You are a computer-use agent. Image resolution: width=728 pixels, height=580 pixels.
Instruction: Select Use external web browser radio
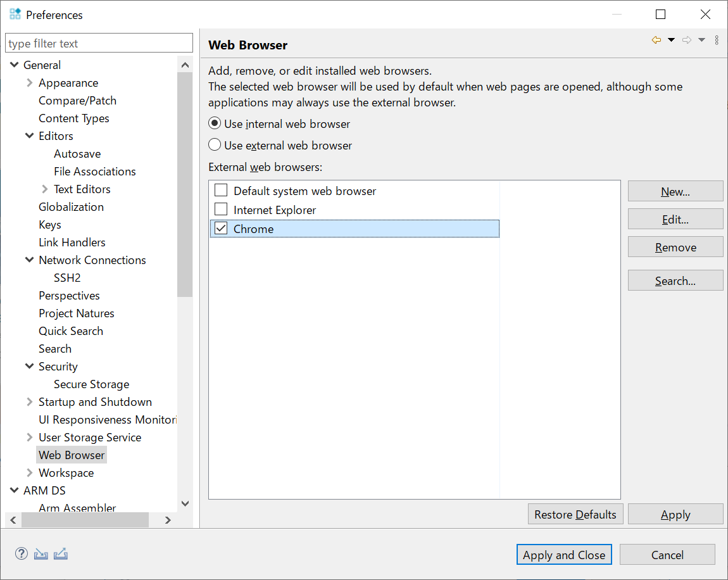pos(215,145)
